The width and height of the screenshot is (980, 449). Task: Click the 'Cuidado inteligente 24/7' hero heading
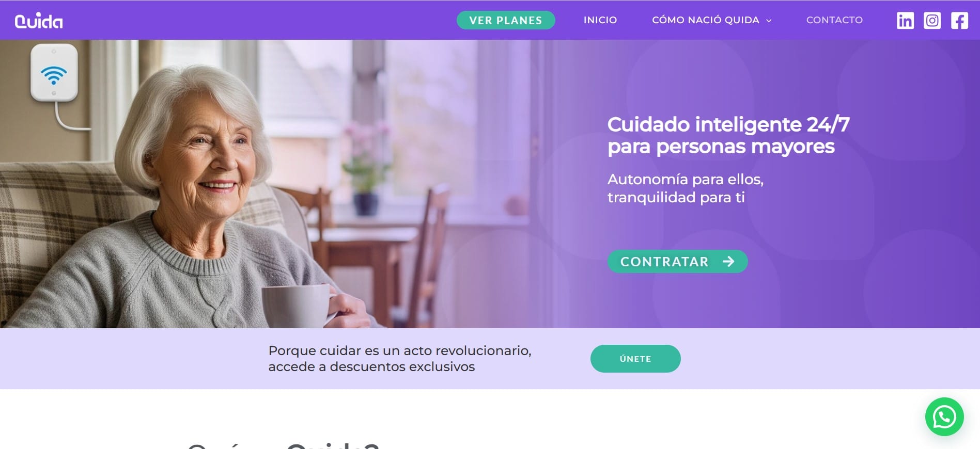pos(728,124)
